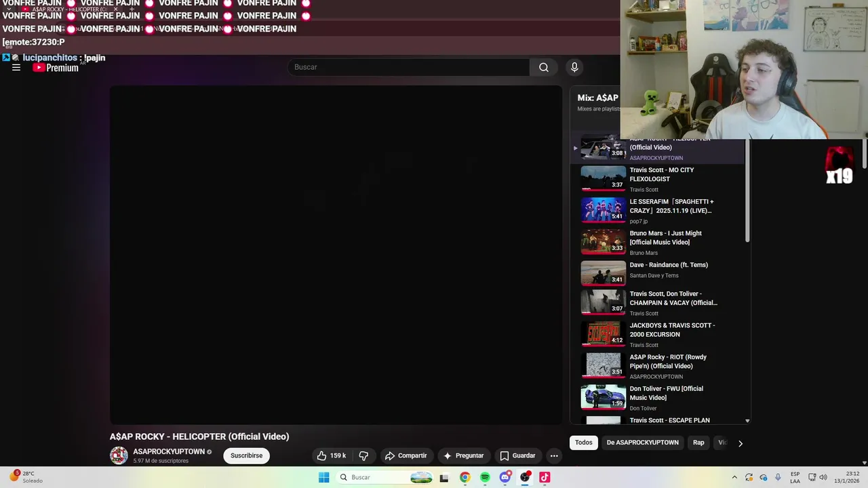Click playlist scroll down arrow
Viewport: 868px width, 488px height.
tap(747, 421)
